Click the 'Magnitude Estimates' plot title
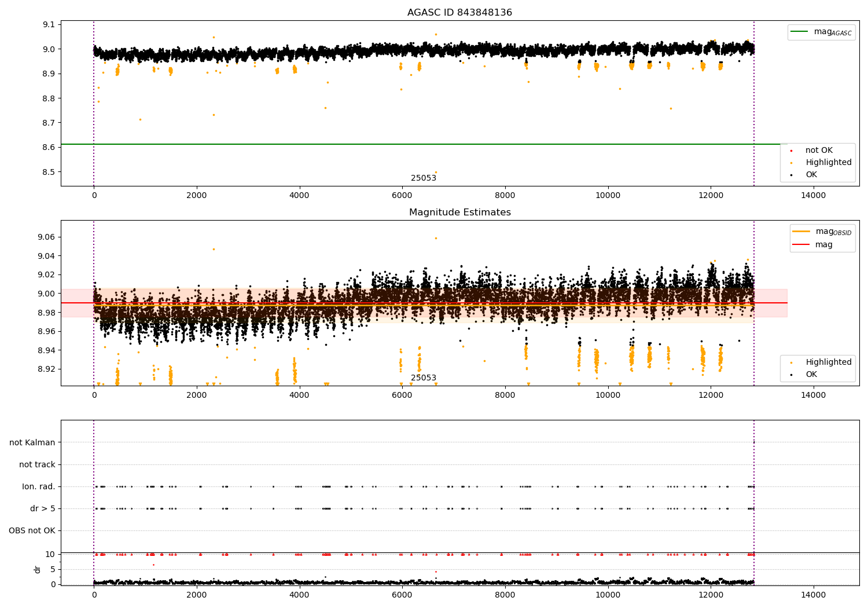The height and width of the screenshot is (608, 868). click(459, 213)
